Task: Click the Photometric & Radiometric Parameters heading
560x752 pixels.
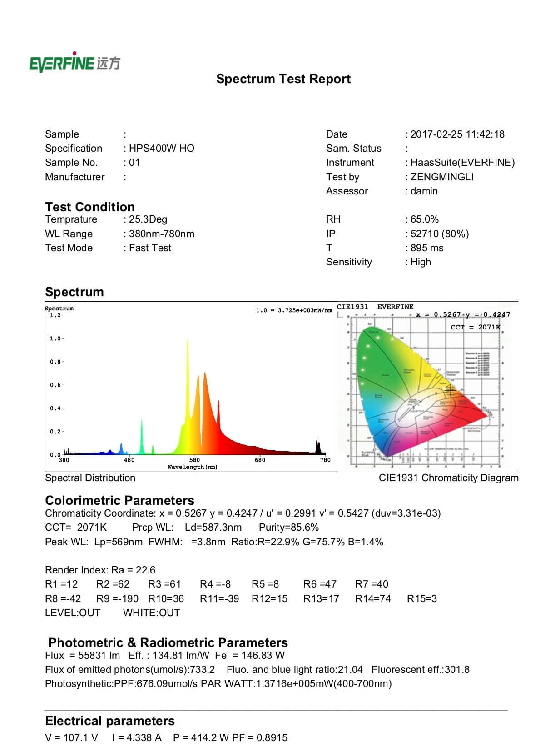Action: pyautogui.click(x=168, y=642)
